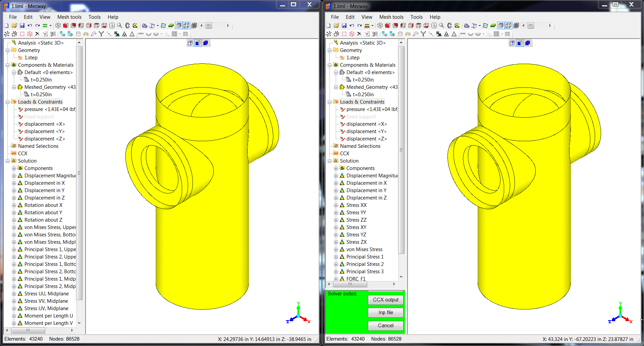Click Solve icon in left window
The height and width of the screenshot is (346, 644).
pyautogui.click(x=45, y=25)
